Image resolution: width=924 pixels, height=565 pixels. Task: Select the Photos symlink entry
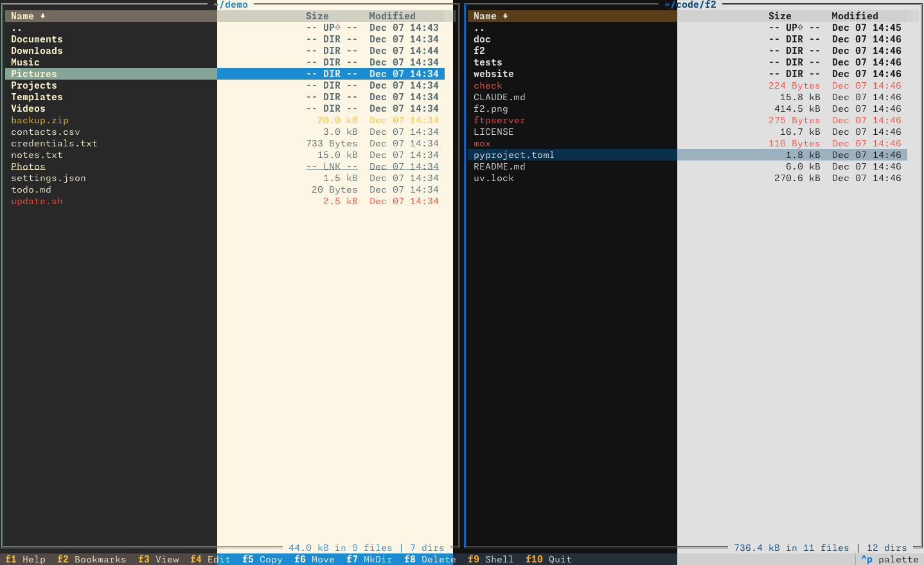click(28, 166)
